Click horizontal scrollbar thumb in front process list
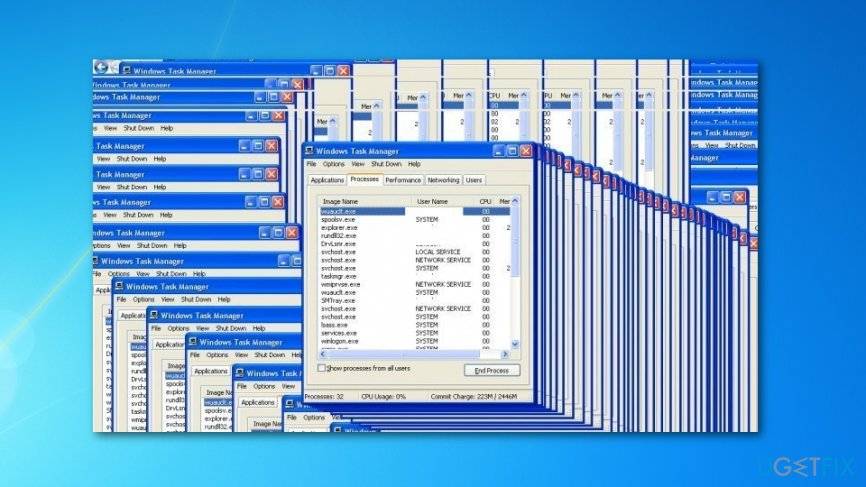 pyautogui.click(x=404, y=354)
